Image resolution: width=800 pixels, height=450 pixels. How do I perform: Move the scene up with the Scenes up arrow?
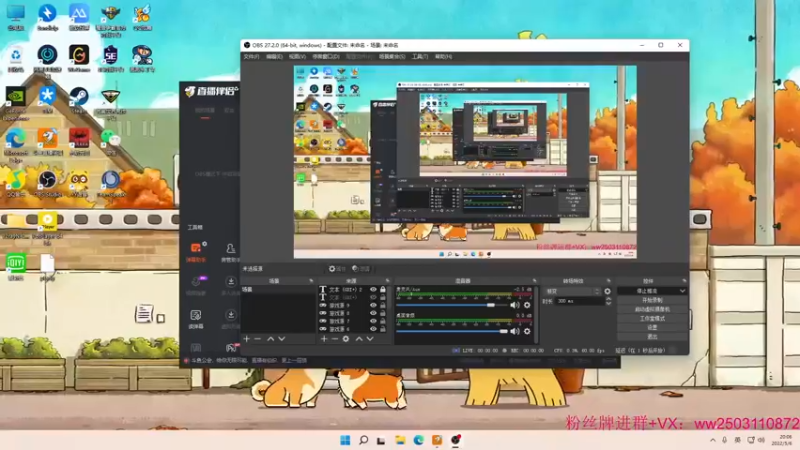tap(270, 339)
